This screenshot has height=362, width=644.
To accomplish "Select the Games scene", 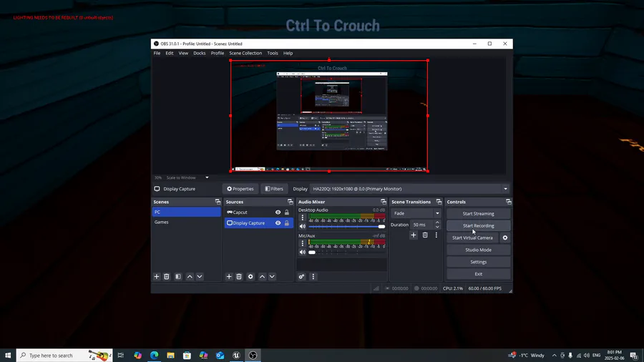I will tap(187, 222).
